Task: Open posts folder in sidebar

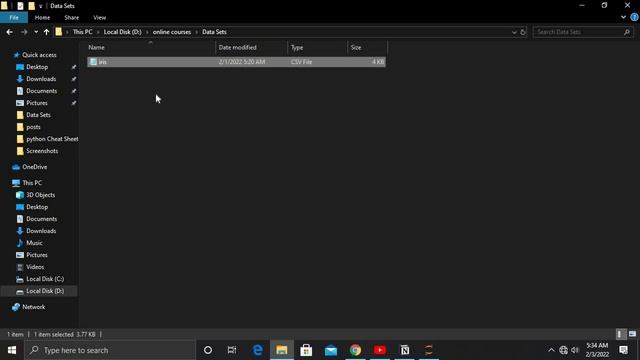Action: 33,127
